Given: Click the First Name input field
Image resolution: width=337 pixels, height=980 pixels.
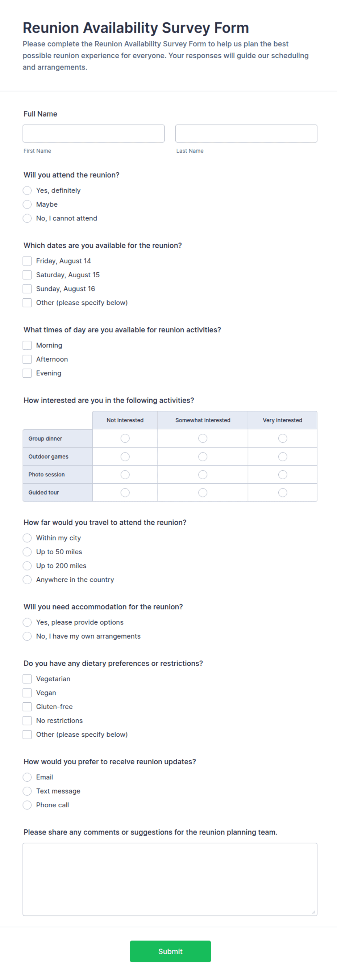Looking at the screenshot, I should 94,134.
